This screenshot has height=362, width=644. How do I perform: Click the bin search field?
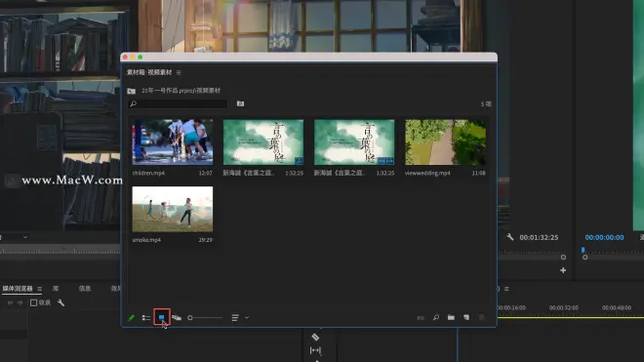(178, 104)
